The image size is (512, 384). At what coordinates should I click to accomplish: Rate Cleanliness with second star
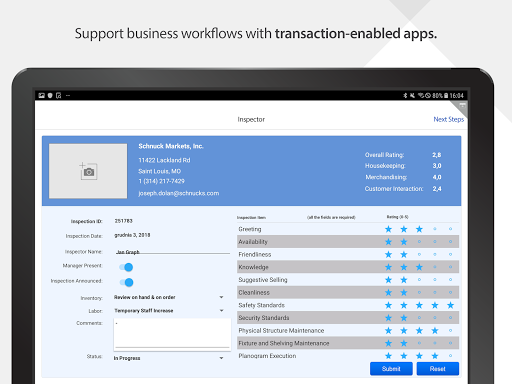pyautogui.click(x=404, y=292)
